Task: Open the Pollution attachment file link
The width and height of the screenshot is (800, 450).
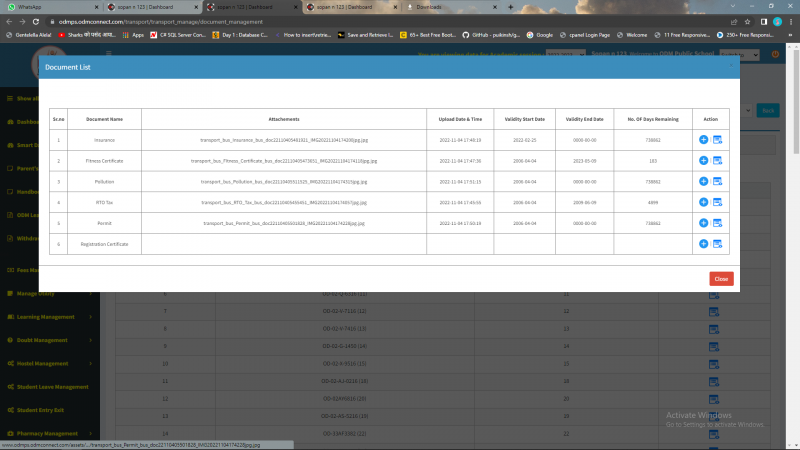Action: pos(284,181)
